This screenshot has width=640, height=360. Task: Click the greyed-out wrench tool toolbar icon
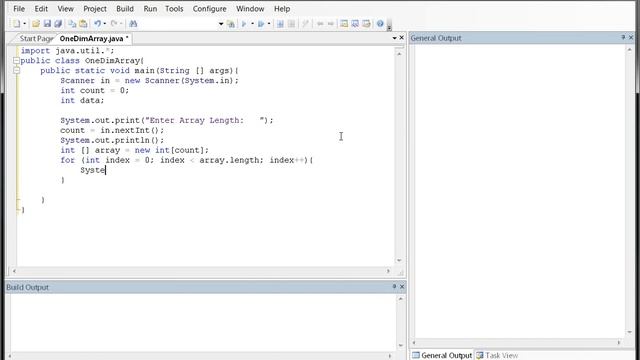click(x=305, y=24)
